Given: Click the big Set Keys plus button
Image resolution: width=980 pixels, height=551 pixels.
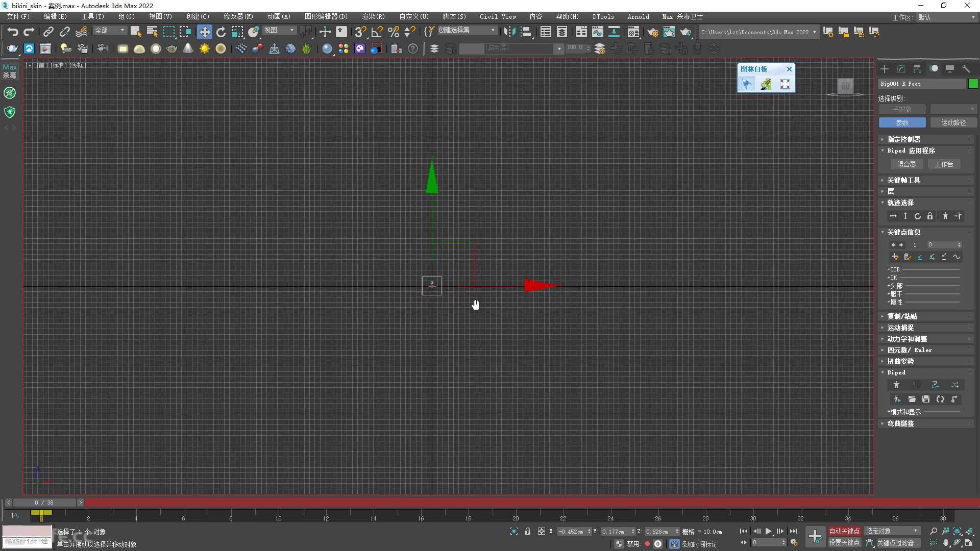Looking at the screenshot, I should pyautogui.click(x=815, y=536).
